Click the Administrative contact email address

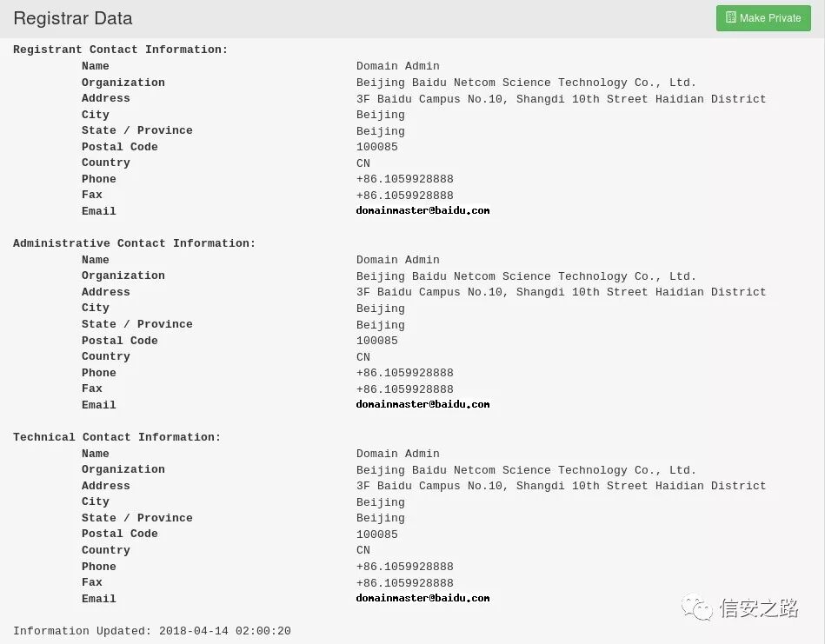click(422, 404)
